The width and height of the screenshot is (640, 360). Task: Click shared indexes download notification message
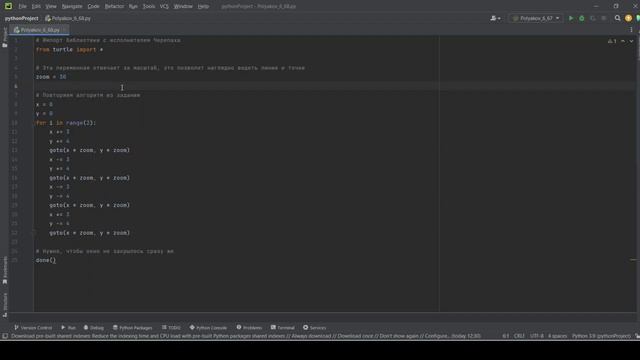[246, 336]
